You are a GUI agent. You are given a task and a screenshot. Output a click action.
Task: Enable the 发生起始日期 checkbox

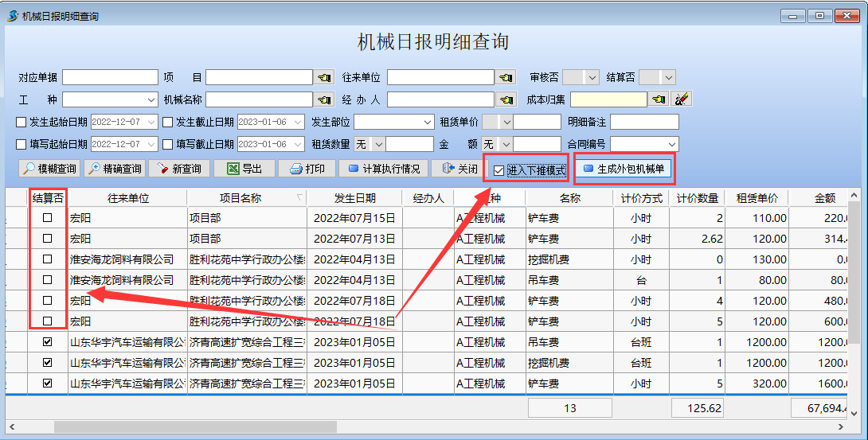click(x=22, y=122)
